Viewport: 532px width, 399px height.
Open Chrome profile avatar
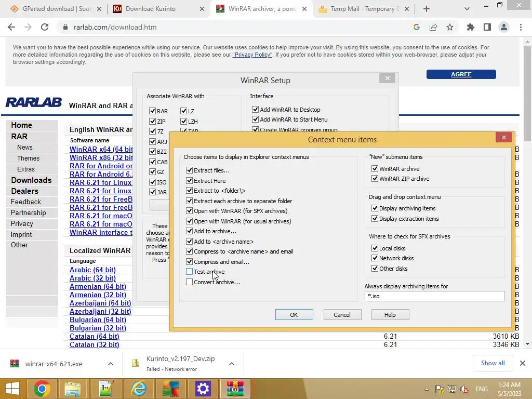504,27
